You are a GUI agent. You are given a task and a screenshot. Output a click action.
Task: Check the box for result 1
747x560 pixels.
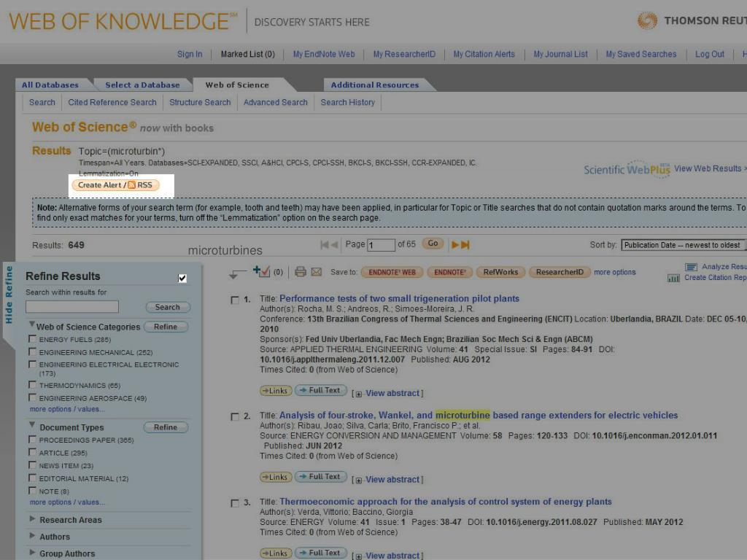tap(235, 300)
